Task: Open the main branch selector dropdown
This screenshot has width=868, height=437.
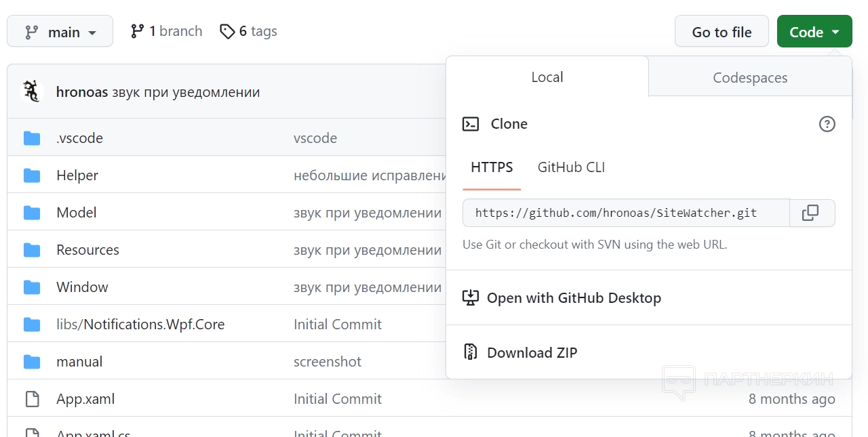Action: pos(60,32)
